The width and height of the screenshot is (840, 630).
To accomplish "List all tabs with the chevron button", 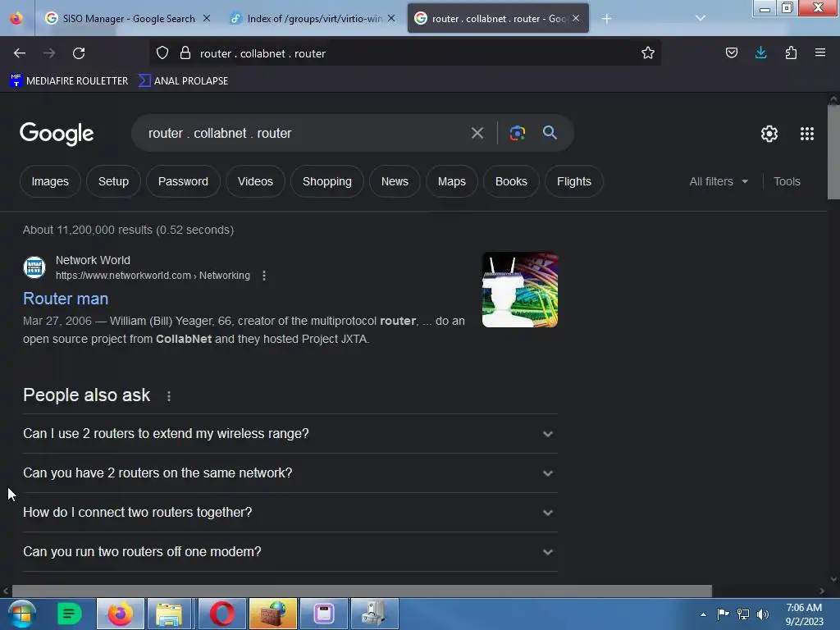I will pyautogui.click(x=701, y=18).
